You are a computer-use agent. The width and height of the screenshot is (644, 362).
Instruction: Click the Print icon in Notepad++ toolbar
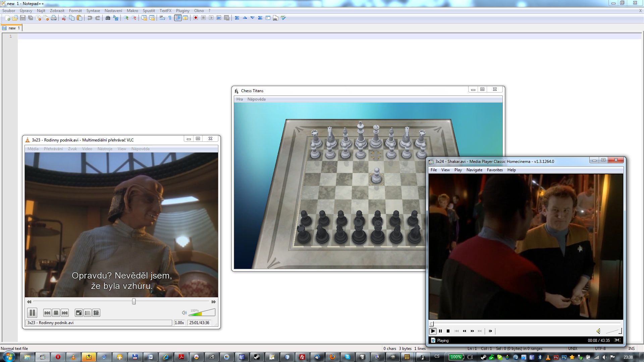click(x=54, y=18)
